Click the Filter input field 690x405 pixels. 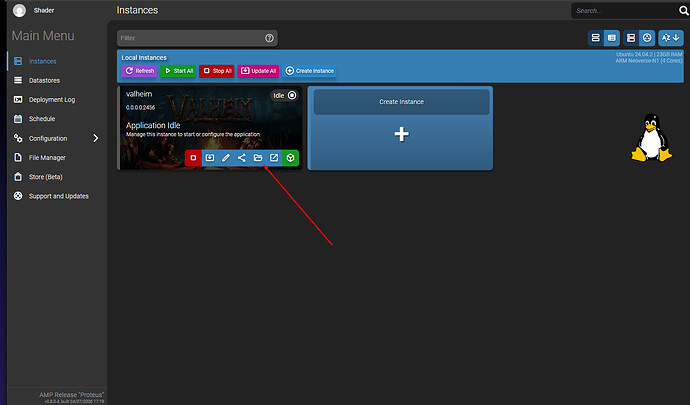tap(197, 38)
